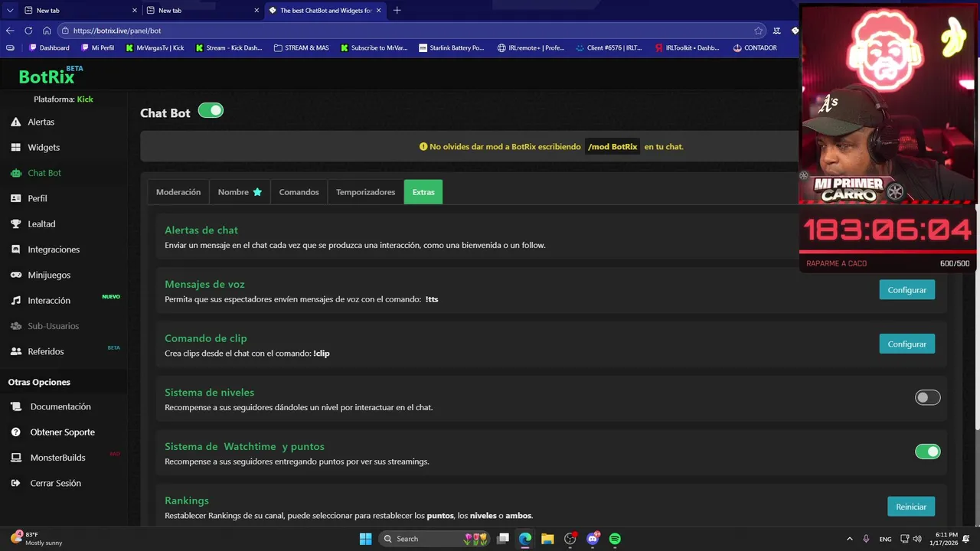This screenshot has height=551, width=980.
Task: Switch to the first New tab browser tab
Action: (81, 11)
